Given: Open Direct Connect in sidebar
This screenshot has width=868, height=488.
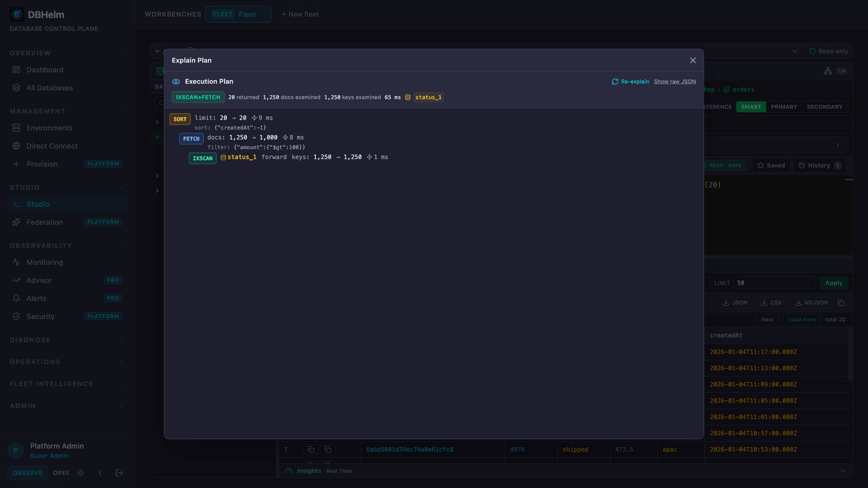Looking at the screenshot, I should pos(67,146).
